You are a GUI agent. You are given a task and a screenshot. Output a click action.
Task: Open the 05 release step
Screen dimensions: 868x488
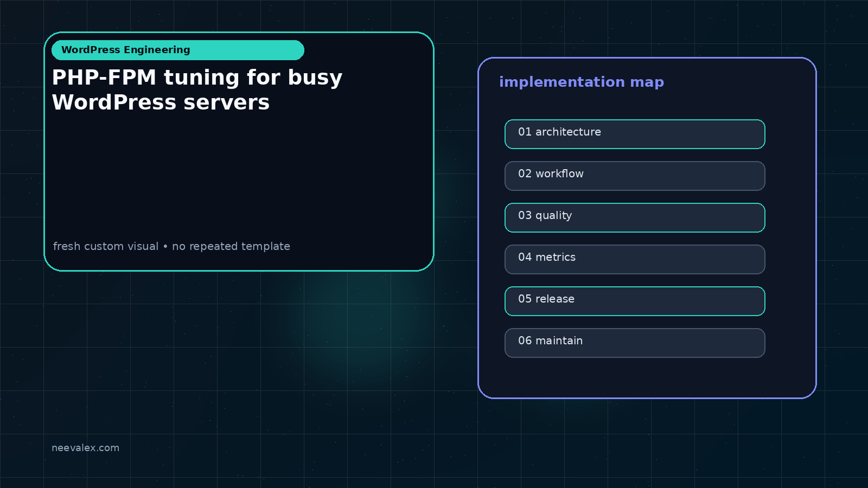[x=635, y=301]
